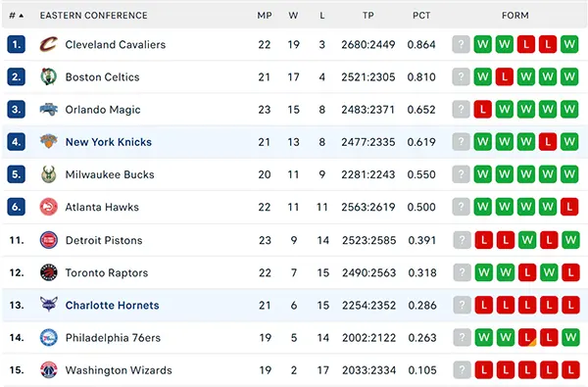
Task: Open the Orlando Magic logo icon
Action: (49, 110)
